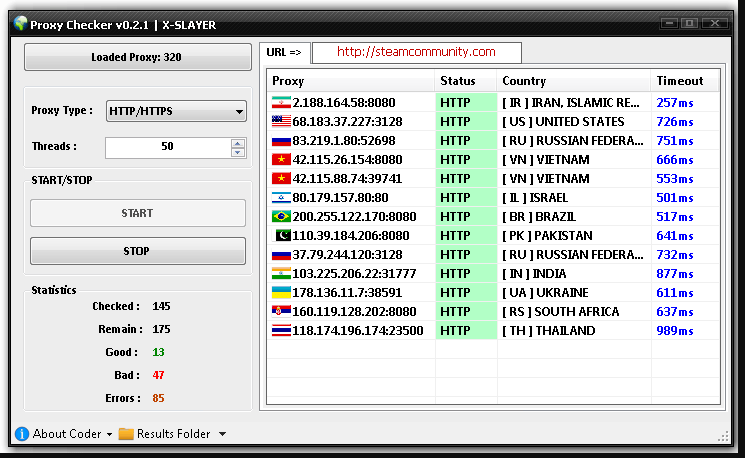
Task: Click the 257ms timeout value
Action: click(x=675, y=103)
